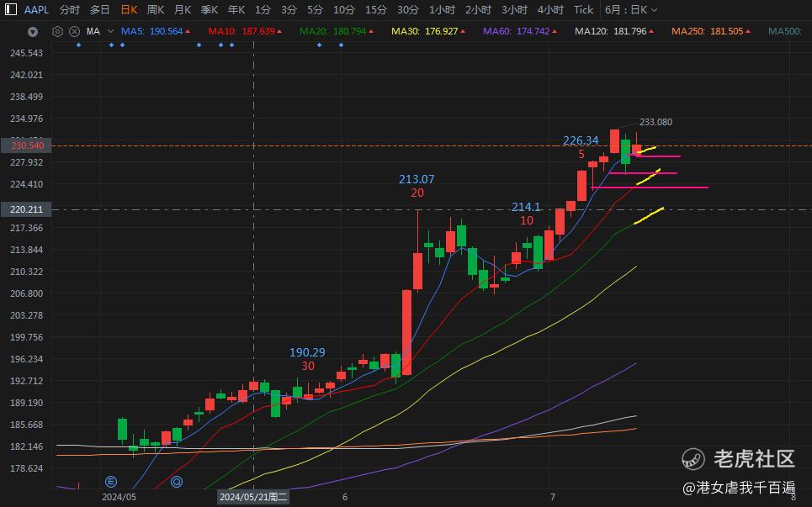Click the layout panel icon beside AAPL
Viewport: 812px width, 507px height.
pos(10,9)
